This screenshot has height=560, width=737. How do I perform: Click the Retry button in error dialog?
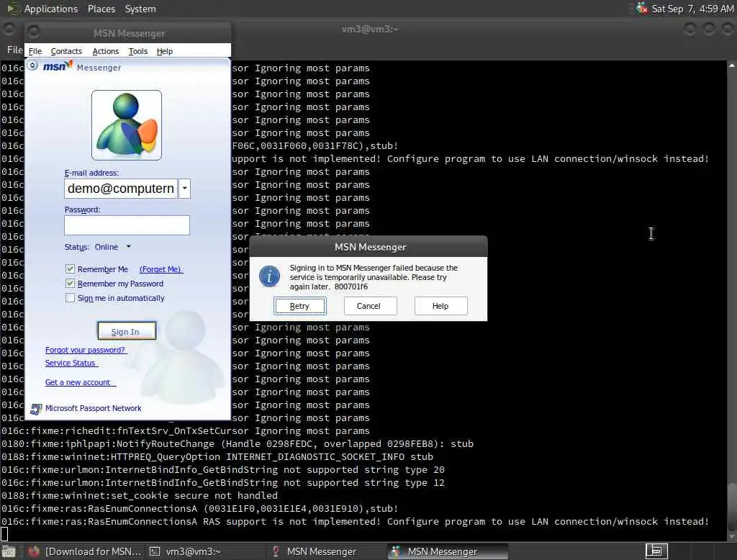[x=299, y=306]
